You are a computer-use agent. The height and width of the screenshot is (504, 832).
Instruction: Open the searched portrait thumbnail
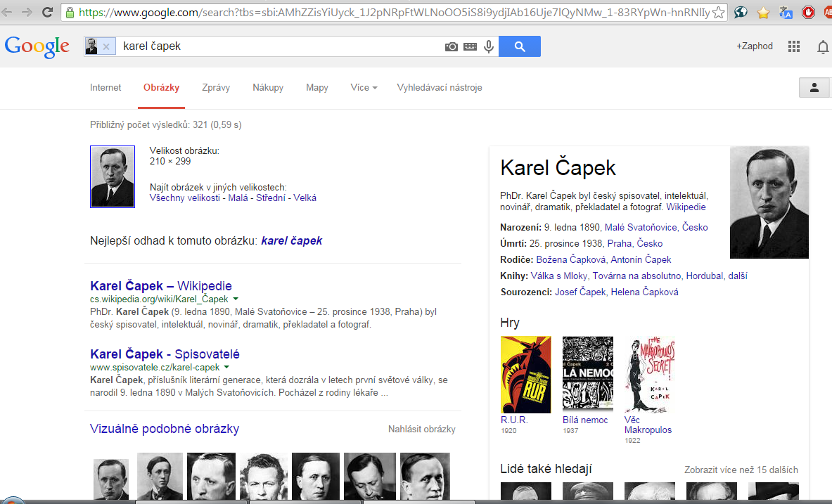[x=113, y=176]
